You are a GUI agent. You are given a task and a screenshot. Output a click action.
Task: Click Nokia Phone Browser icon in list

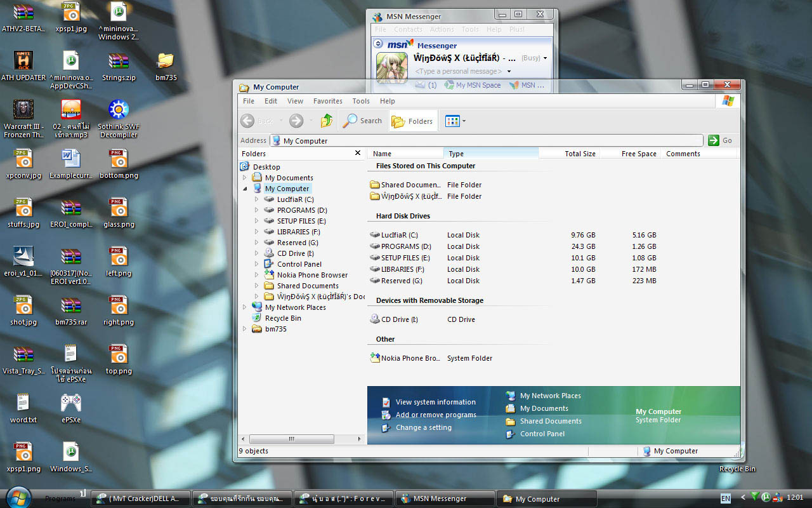375,358
